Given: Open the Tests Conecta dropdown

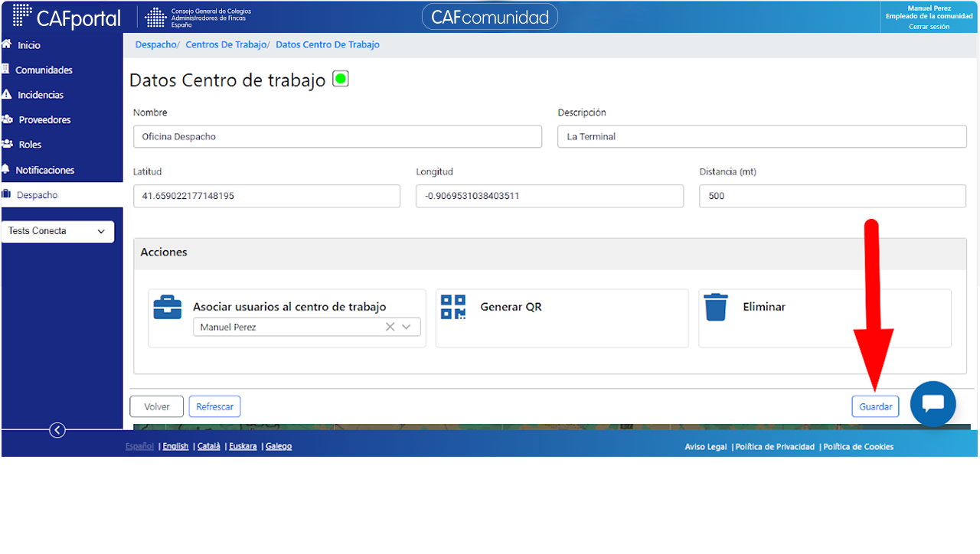Looking at the screenshot, I should point(58,231).
